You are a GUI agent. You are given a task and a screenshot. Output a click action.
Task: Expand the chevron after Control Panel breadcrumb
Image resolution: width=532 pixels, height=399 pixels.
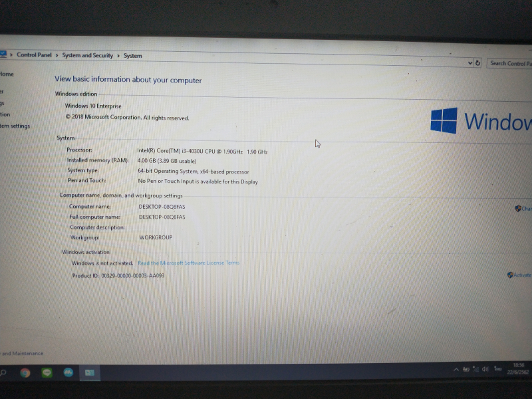coord(57,55)
